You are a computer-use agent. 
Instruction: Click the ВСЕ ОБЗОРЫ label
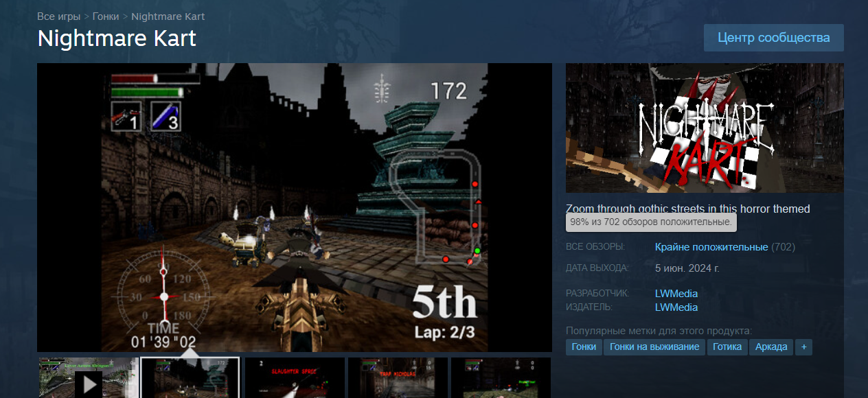[595, 246]
